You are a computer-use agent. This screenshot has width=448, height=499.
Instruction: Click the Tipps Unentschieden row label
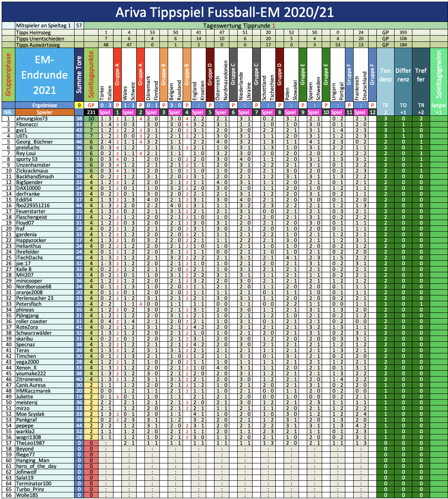[45, 38]
